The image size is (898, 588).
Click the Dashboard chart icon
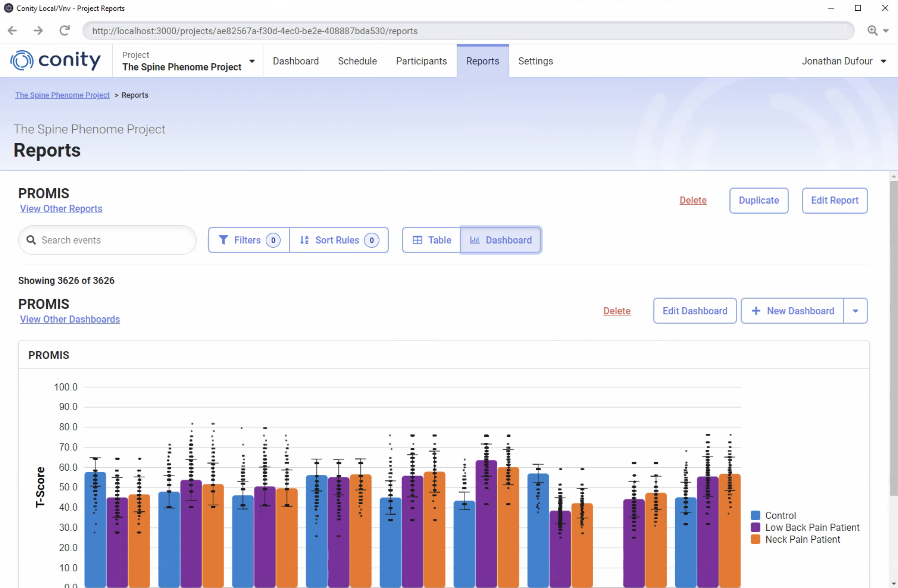click(x=475, y=240)
